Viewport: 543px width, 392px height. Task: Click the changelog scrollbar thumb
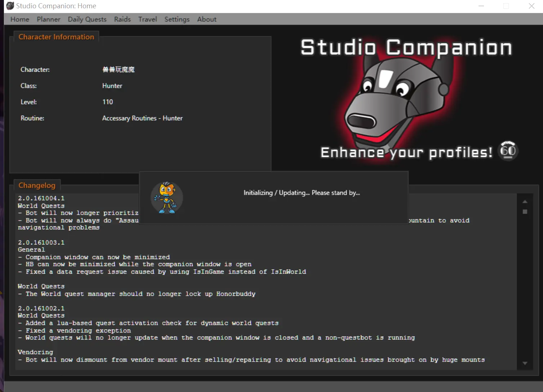[525, 212]
